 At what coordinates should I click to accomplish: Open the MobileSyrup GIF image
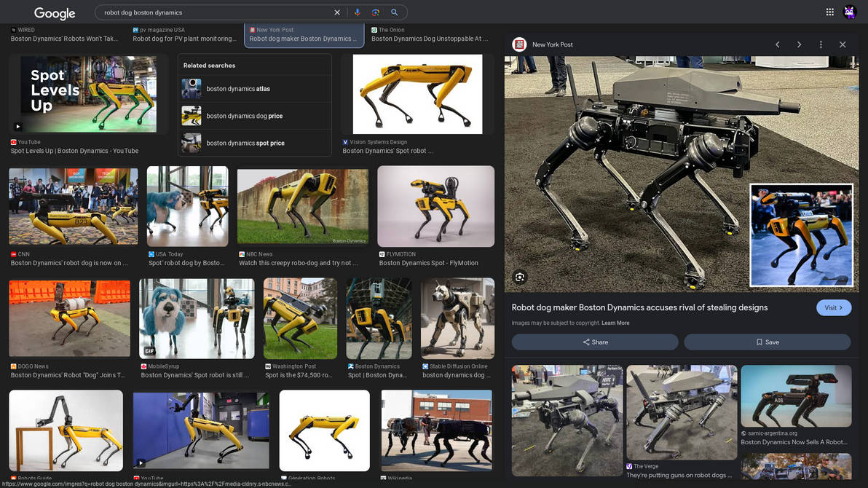point(197,318)
